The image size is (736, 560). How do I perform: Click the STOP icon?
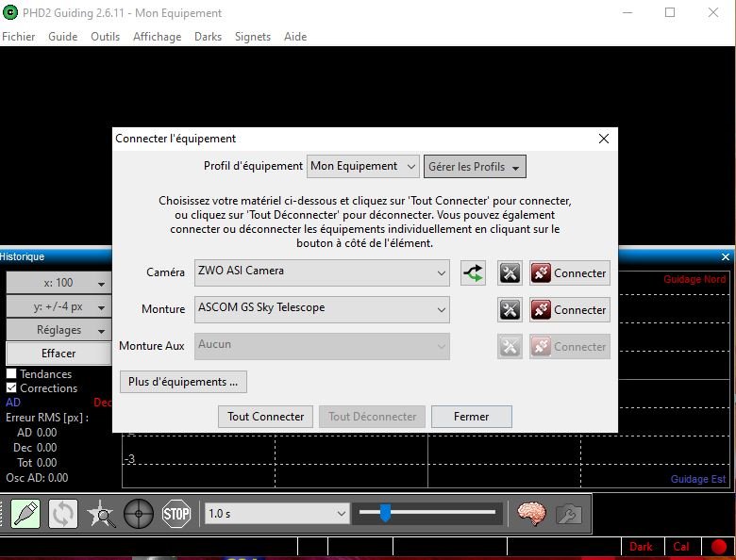pos(176,514)
